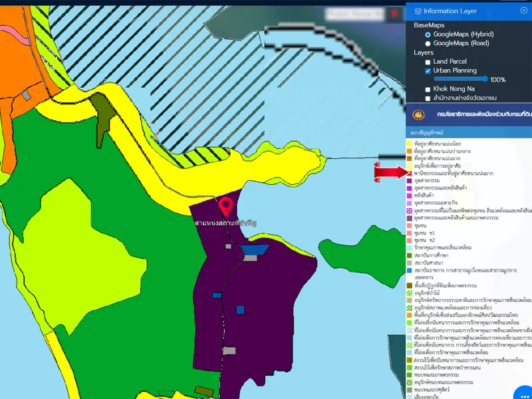Toggle the สำนักงานช่างรังวัดเอกชน layer checkbox
Viewport: 532px width, 399px height.
coord(428,98)
